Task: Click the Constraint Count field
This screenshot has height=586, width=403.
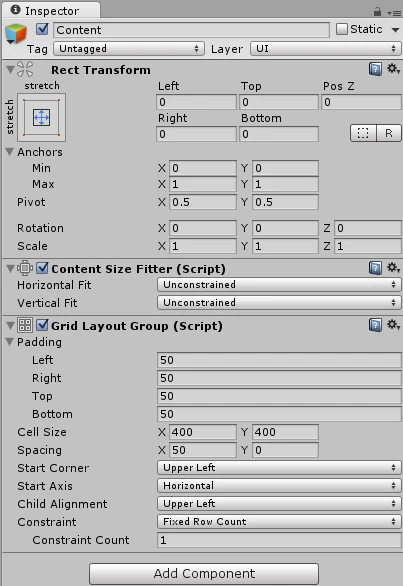Action: coord(279,540)
